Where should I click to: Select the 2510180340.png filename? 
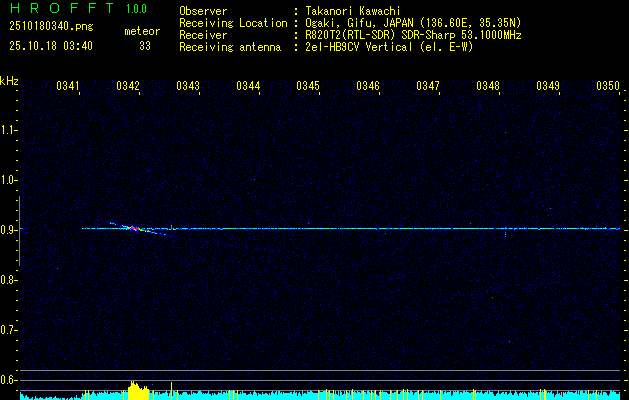tap(49, 27)
